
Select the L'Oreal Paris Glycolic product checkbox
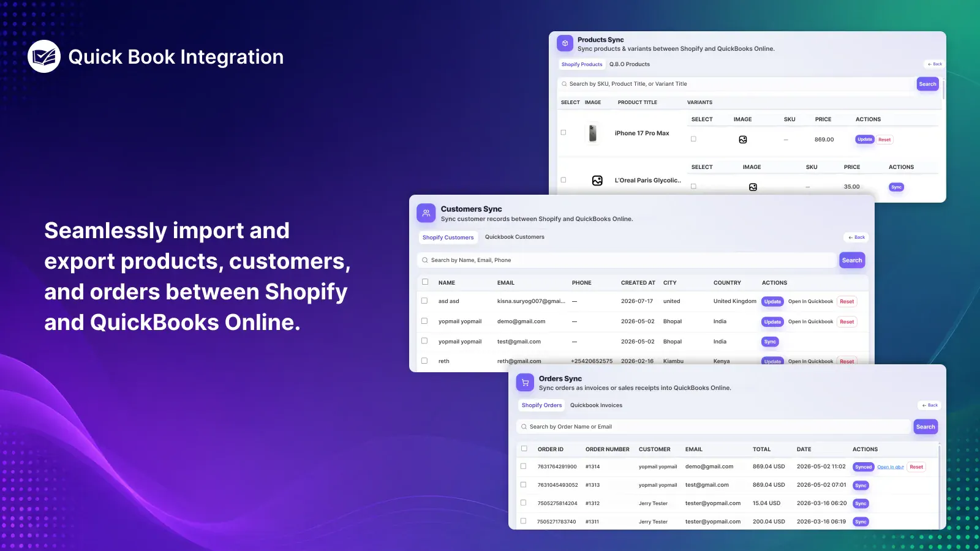[563, 180]
